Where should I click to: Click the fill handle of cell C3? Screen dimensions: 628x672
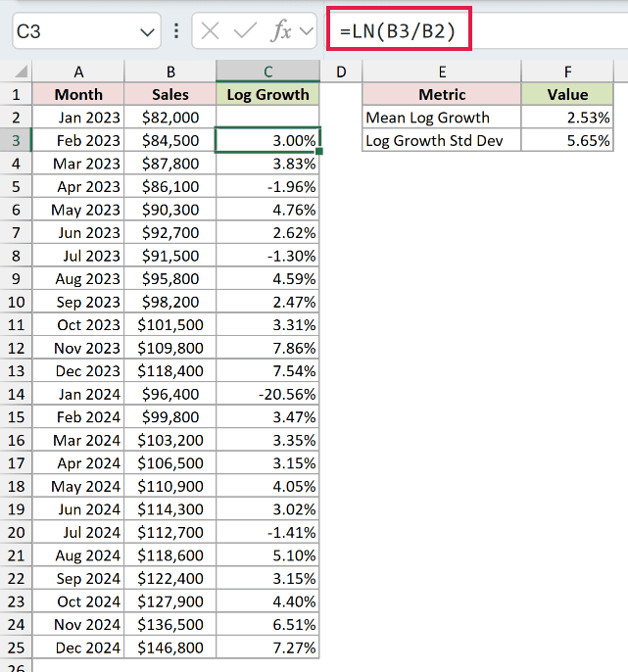tap(319, 151)
